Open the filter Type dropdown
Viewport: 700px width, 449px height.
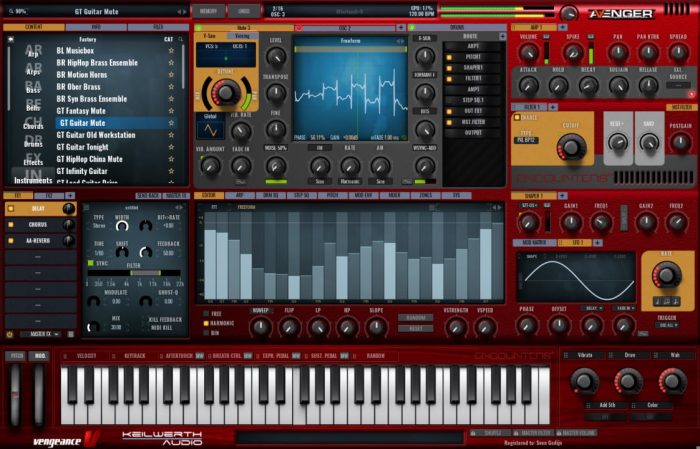tap(526, 140)
